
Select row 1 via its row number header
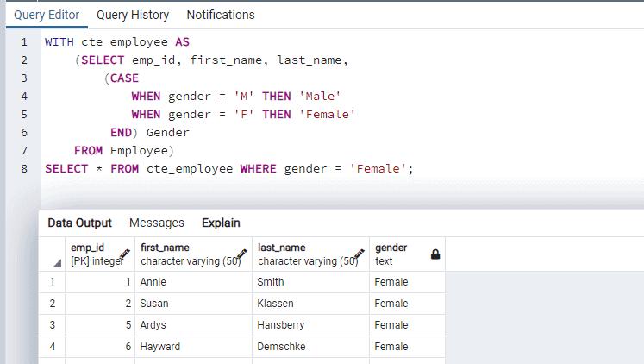(x=53, y=282)
